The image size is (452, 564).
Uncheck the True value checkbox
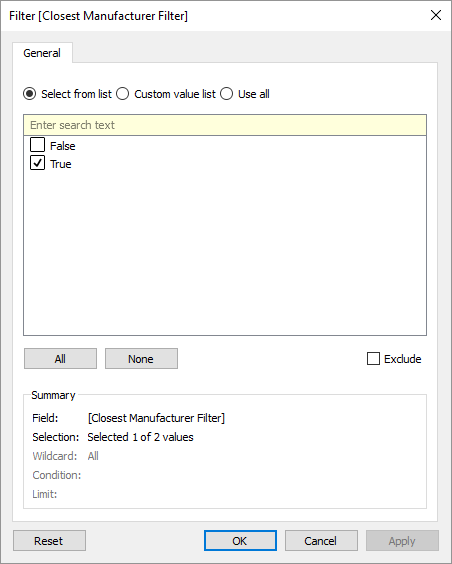coord(37,163)
